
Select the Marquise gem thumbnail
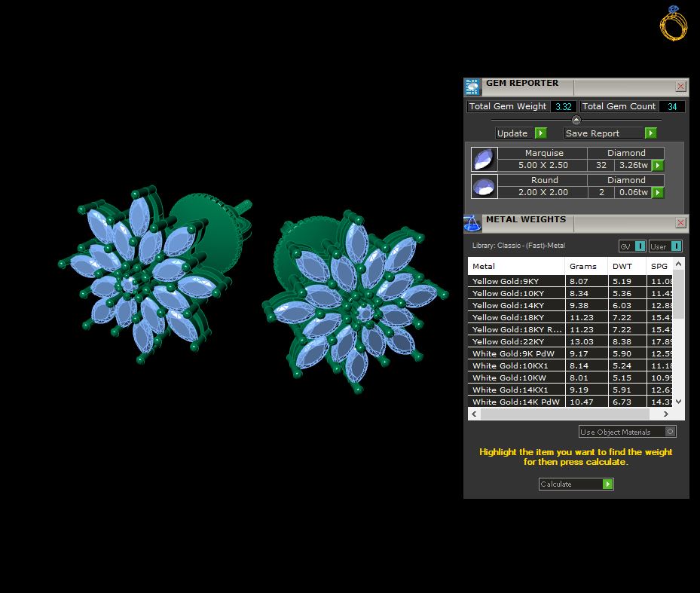click(484, 160)
